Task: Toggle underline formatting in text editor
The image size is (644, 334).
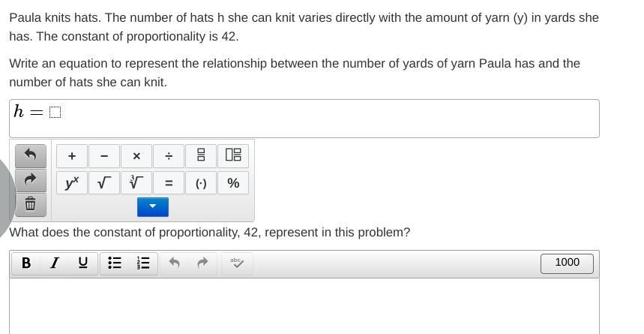Action: [x=83, y=263]
